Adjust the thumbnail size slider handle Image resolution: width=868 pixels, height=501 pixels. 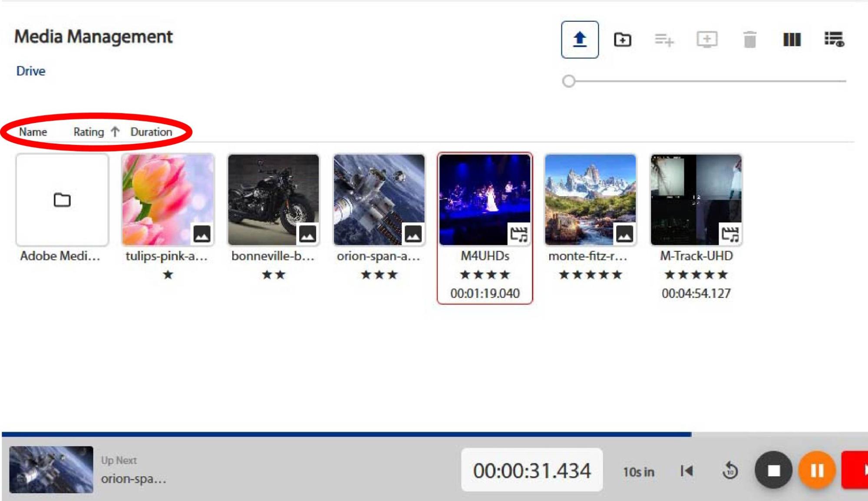click(x=569, y=81)
